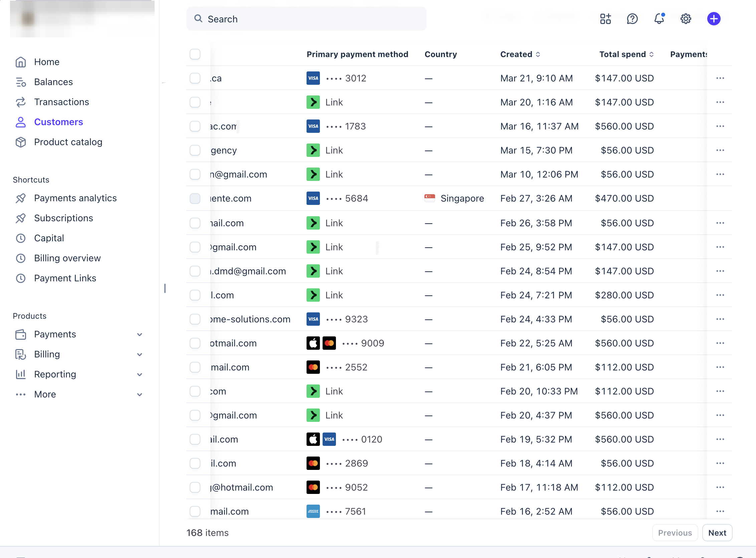Navigate to Balances in the sidebar

tap(53, 82)
